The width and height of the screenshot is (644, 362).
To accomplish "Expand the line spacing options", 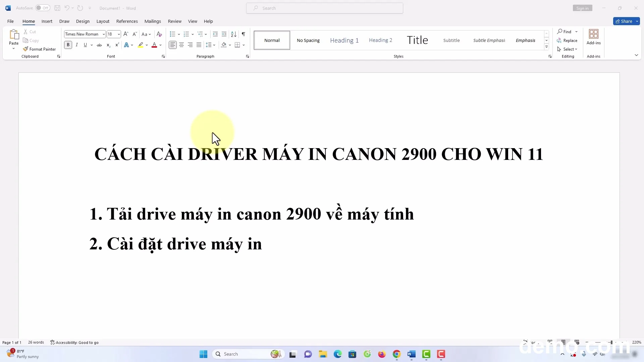I will (211, 45).
